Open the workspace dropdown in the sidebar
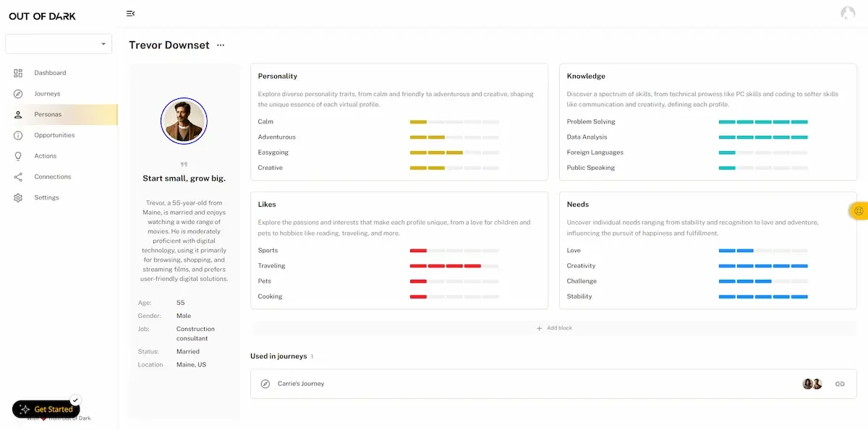868x430 pixels. tap(59, 44)
